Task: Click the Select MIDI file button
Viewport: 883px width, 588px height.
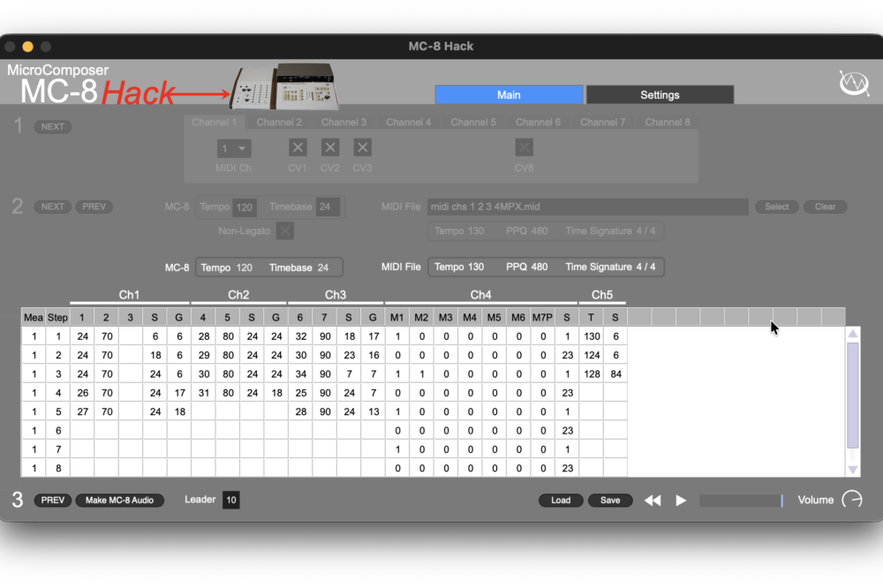Action: coord(776,207)
